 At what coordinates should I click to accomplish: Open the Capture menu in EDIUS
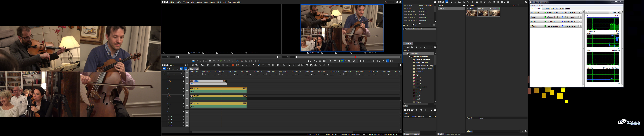pos(212,2)
